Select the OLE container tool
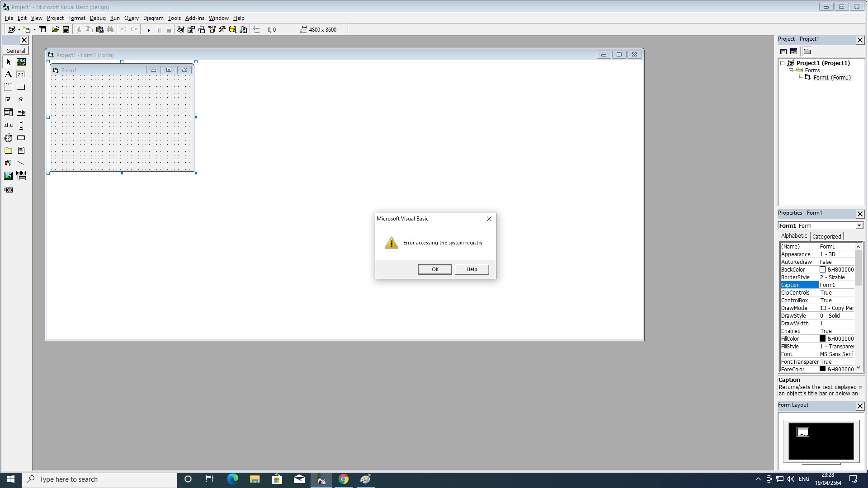This screenshot has width=868, height=488. pyautogui.click(x=9, y=189)
